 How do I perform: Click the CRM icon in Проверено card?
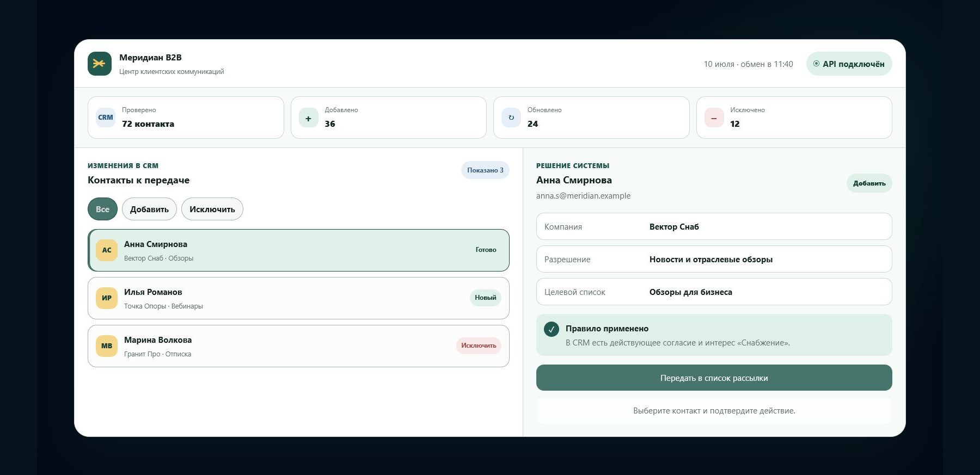[x=106, y=118]
